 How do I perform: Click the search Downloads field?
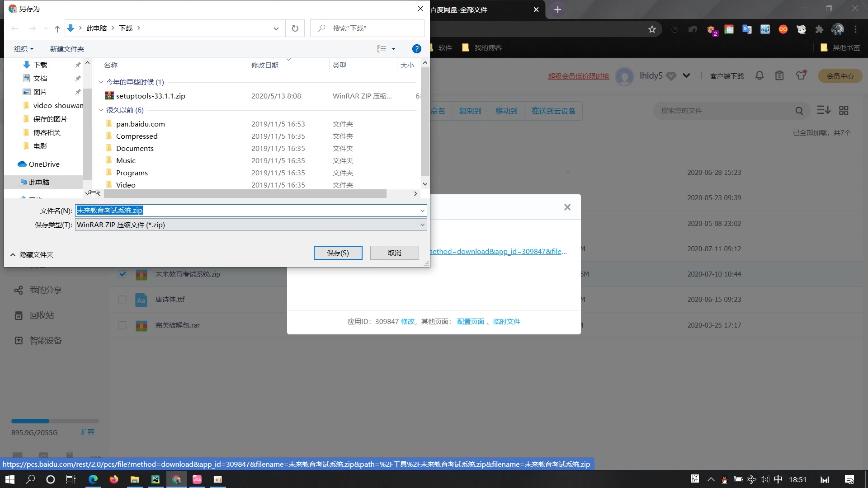tap(367, 28)
